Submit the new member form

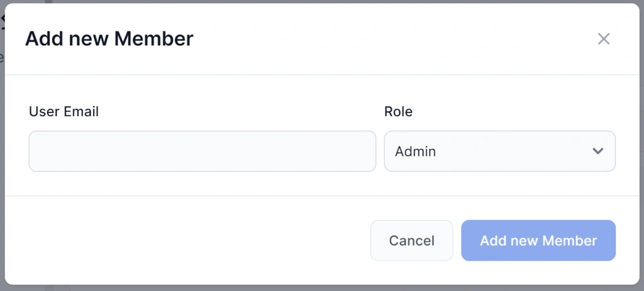coord(538,240)
